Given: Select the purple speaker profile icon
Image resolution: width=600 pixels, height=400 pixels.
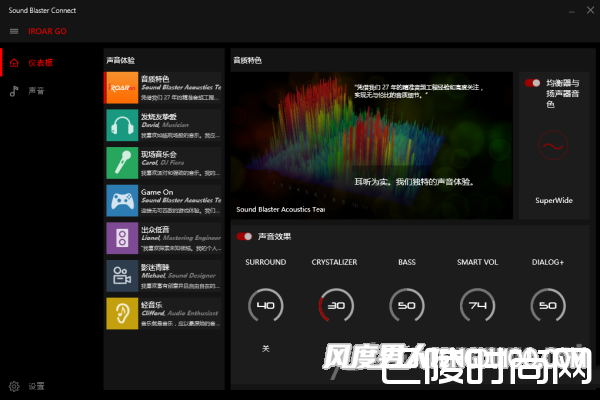Looking at the screenshot, I should (122, 238).
